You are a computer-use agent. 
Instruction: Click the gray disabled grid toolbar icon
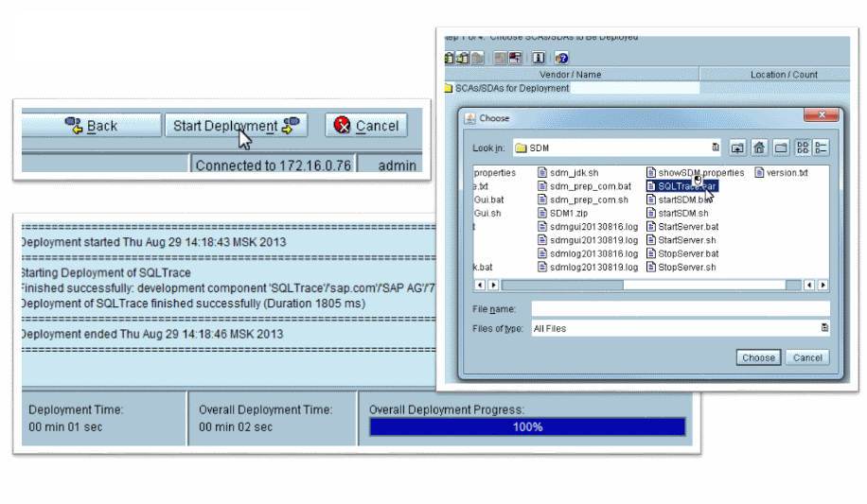(501, 58)
